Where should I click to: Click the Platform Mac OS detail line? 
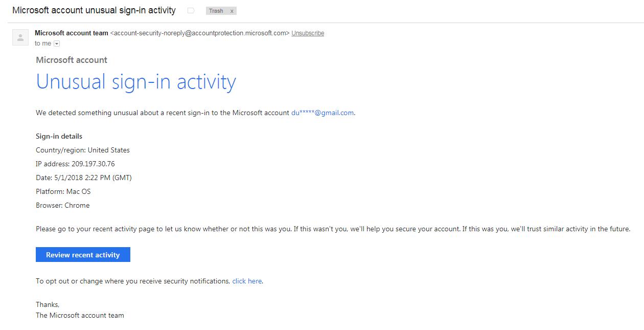[x=63, y=191]
